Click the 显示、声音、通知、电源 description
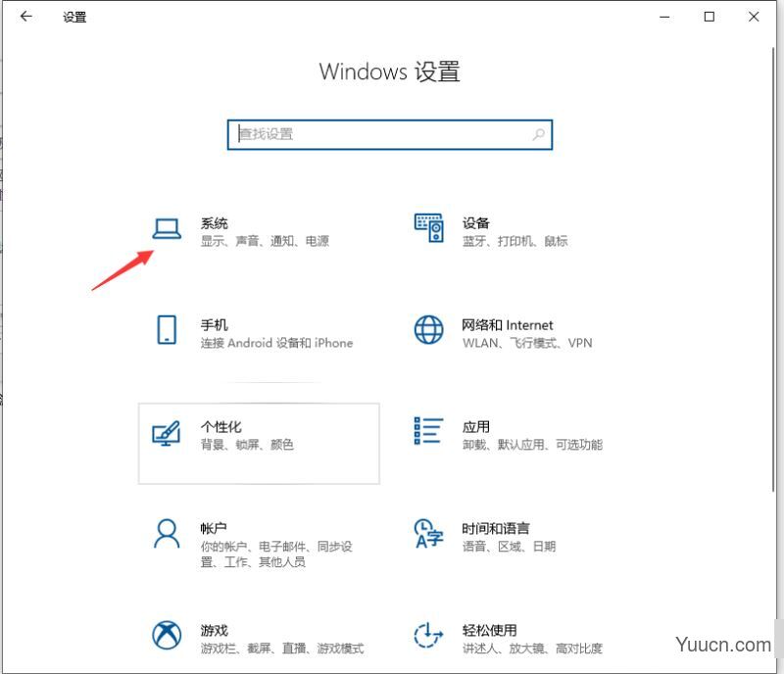The width and height of the screenshot is (784, 674). click(x=265, y=241)
